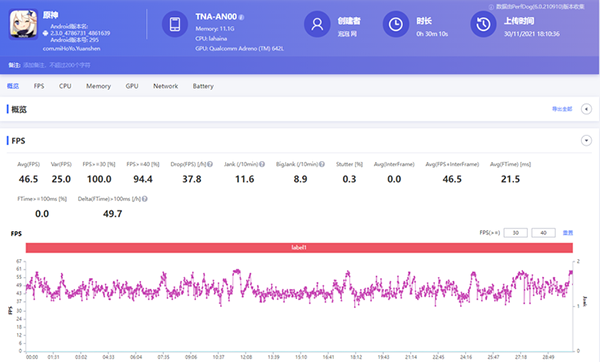This screenshot has height=362, width=600.
Task: Select the Battery tab
Action: 203,86
